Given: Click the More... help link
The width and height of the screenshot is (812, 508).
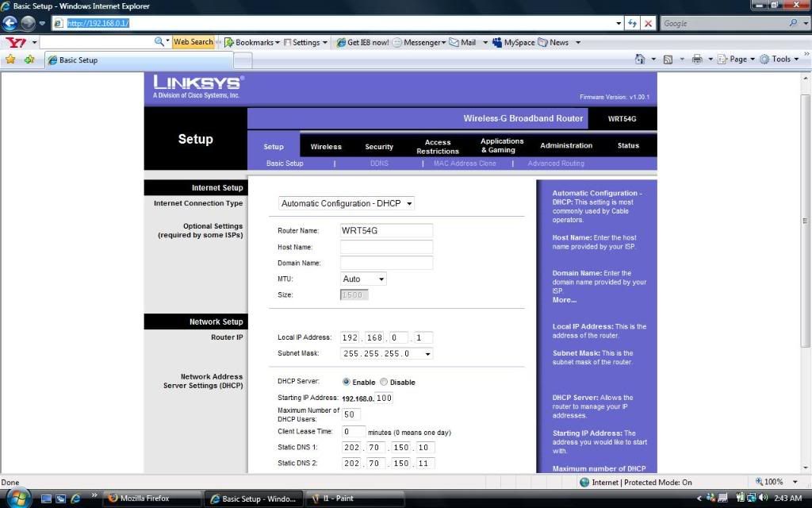Looking at the screenshot, I should click(564, 299).
